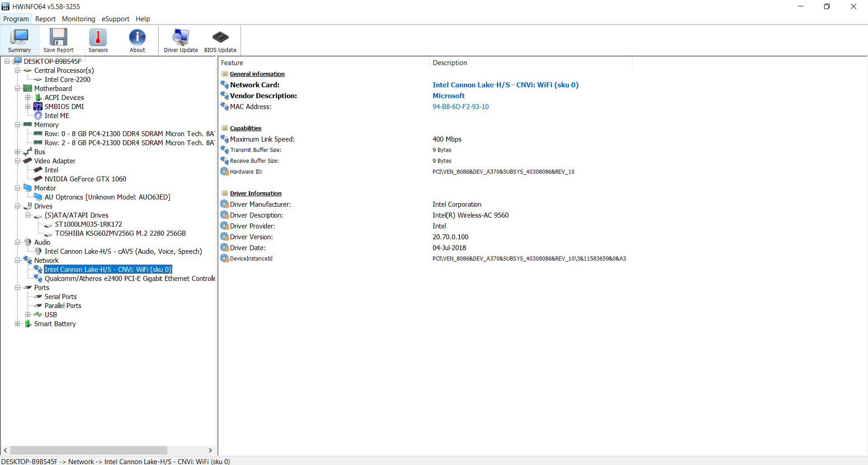Click the SMBIOS DMI icon
Image resolution: width=868 pixels, height=465 pixels.
click(x=38, y=106)
